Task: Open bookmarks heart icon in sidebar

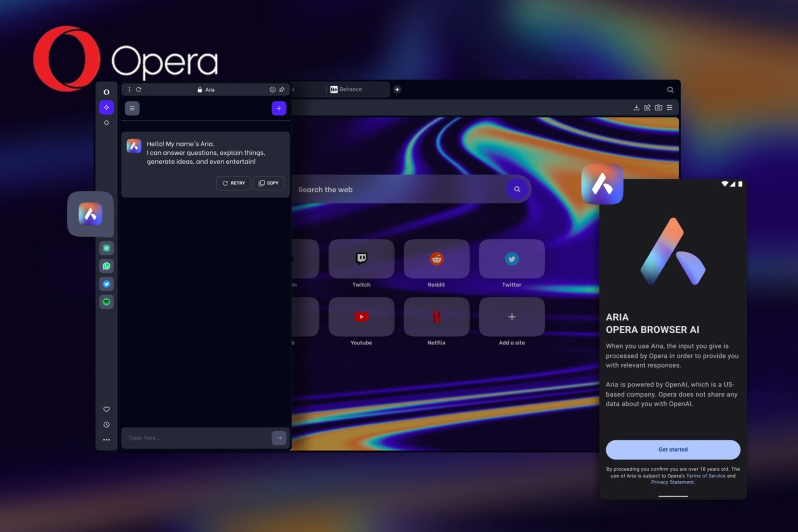Action: click(106, 409)
